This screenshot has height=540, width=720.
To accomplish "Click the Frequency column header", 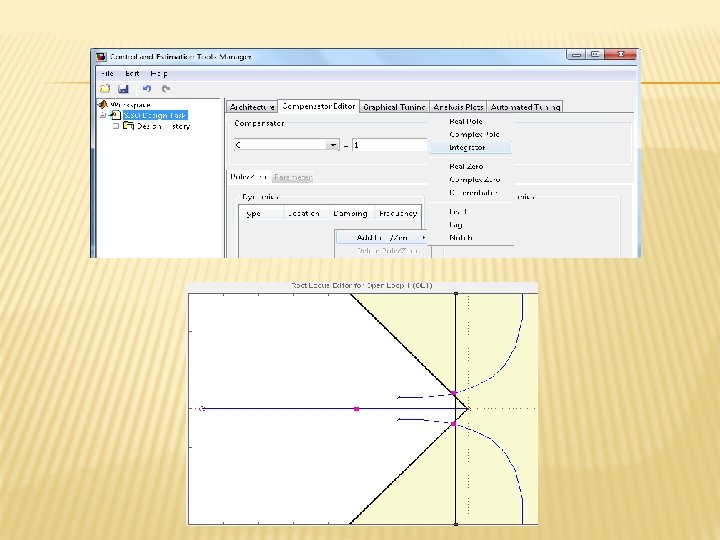I will pyautogui.click(x=398, y=214).
